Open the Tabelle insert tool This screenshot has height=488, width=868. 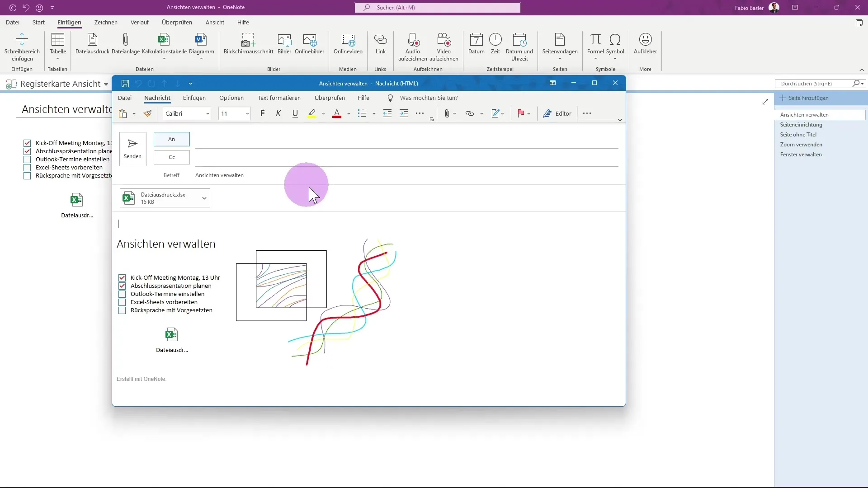pos(58,47)
